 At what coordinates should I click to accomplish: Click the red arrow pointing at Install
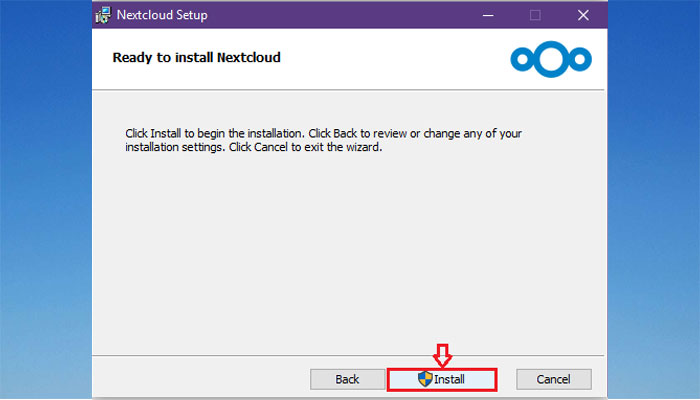pyautogui.click(x=442, y=356)
